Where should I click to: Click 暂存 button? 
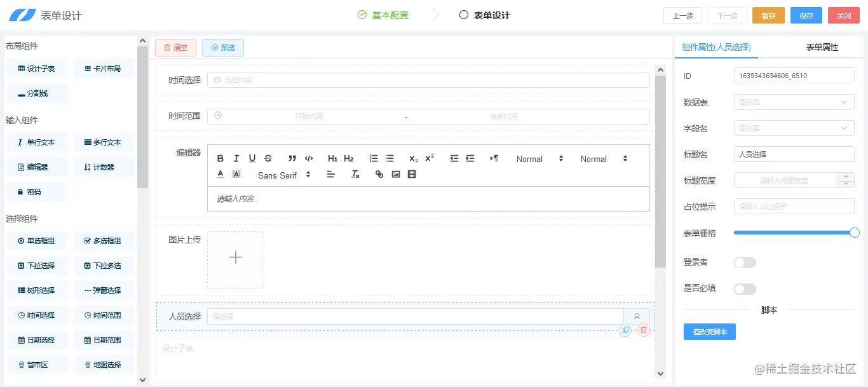pyautogui.click(x=768, y=16)
